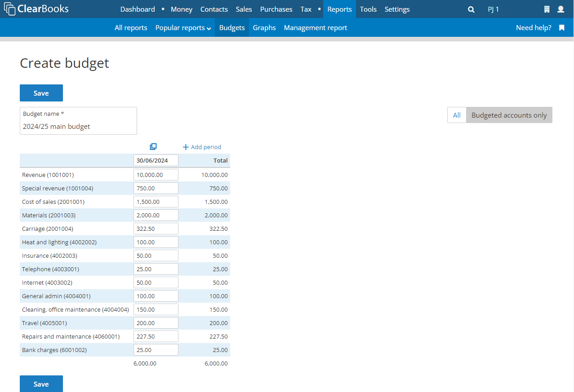Click the Insurance amount field

point(156,255)
